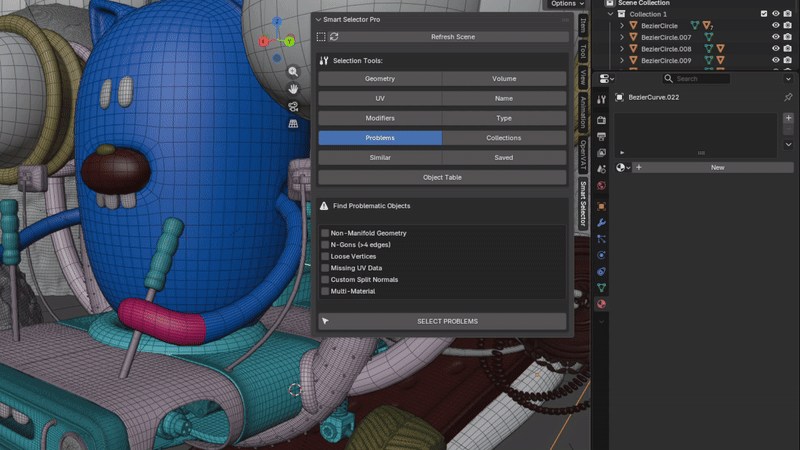The image size is (800, 450).
Task: Expand the BezierCircle.009 tree item
Action: click(x=622, y=60)
